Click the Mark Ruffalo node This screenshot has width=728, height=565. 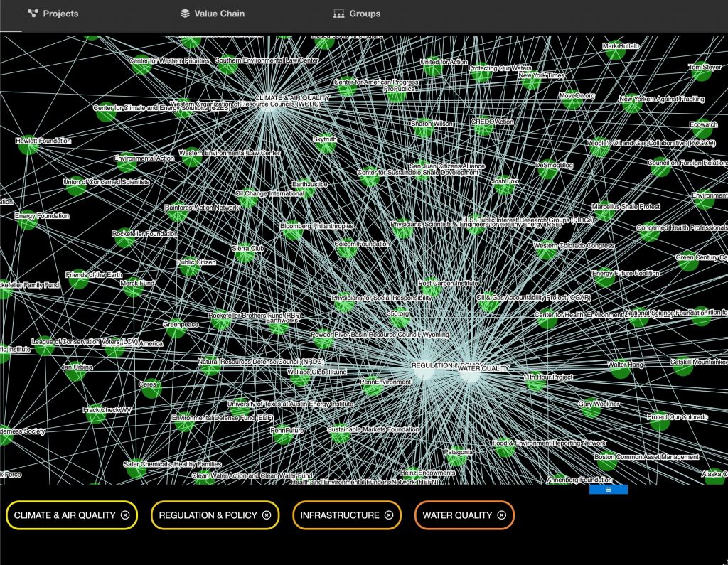point(615,51)
